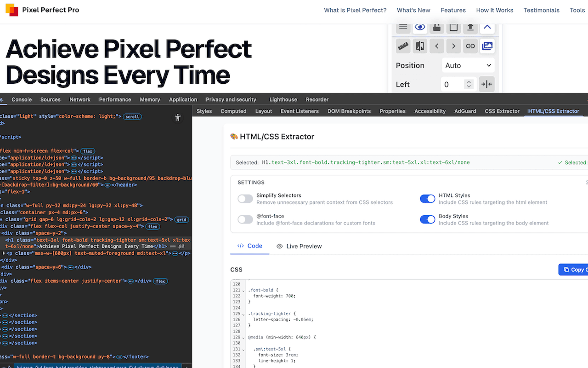This screenshot has height=368, width=588.
Task: Click the scroll badge in DOM tree
Action: [132, 117]
